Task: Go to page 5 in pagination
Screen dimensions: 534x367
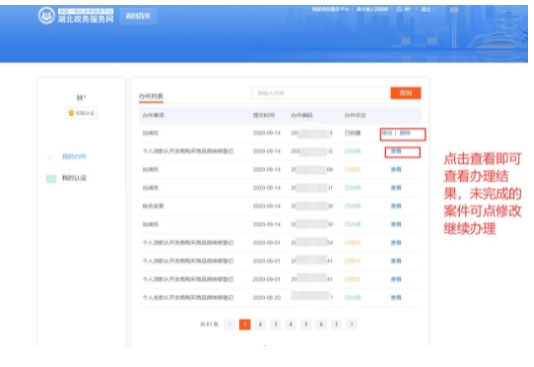Action: [306, 324]
